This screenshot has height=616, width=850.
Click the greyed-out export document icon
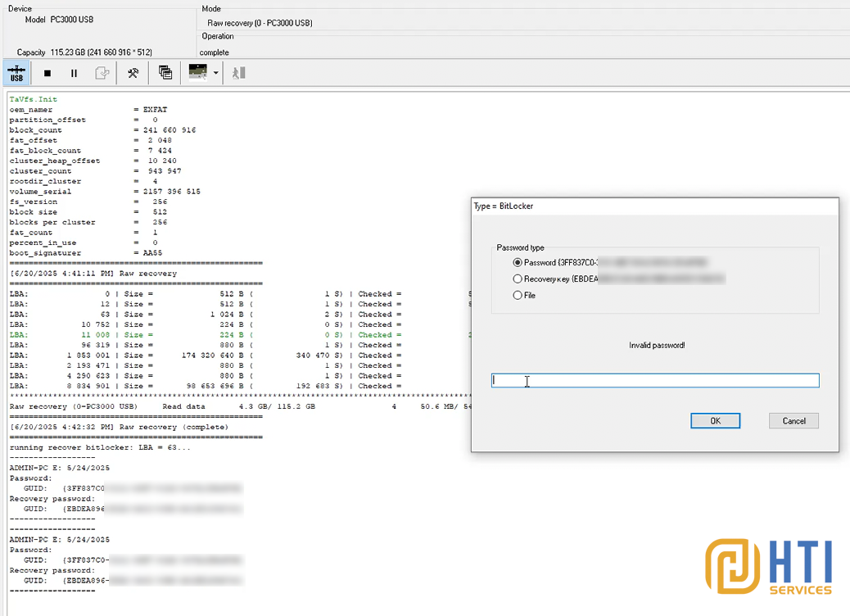[x=102, y=73]
